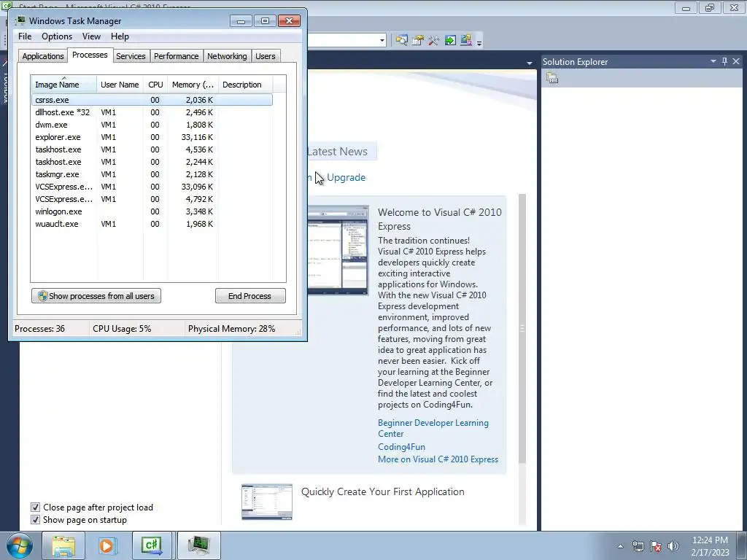Image resolution: width=747 pixels, height=560 pixels.
Task: Open Windows Explorer from the taskbar
Action: pos(63,545)
